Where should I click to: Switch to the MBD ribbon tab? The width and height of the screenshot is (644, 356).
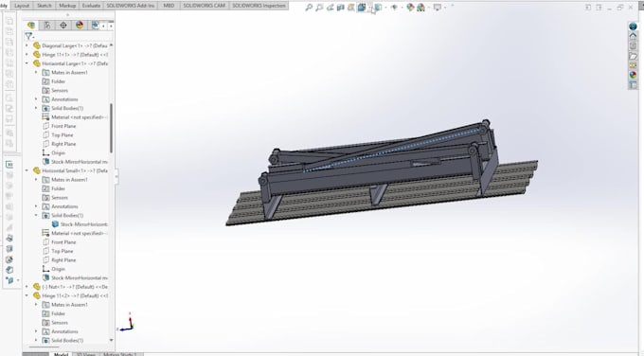[x=169, y=6]
